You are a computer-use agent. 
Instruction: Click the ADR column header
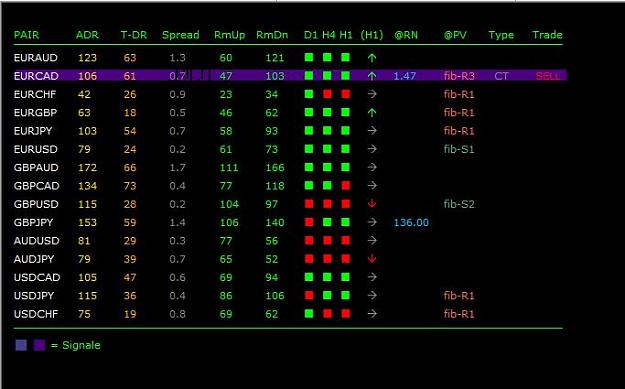pos(87,35)
